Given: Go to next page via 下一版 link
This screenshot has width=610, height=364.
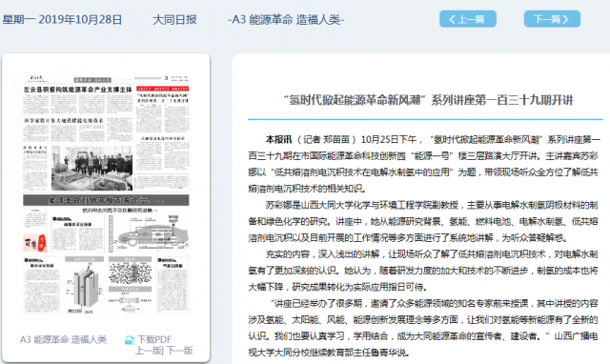Looking at the screenshot, I should pos(180,351).
